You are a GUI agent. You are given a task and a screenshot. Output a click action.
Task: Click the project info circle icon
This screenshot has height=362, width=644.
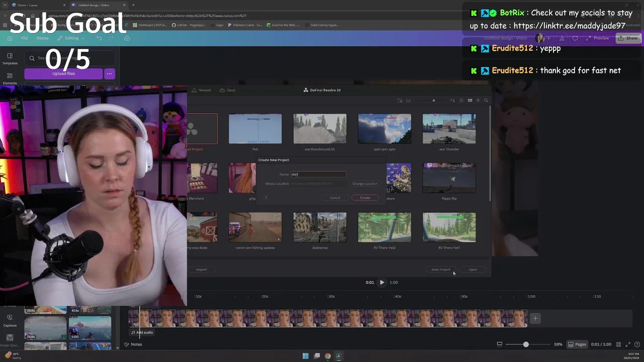[x=461, y=101]
